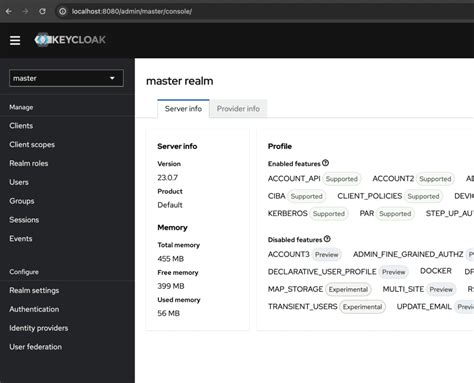474x383 pixels.
Task: Click the CLIENT_POLICIES feature label
Action: (x=370, y=196)
